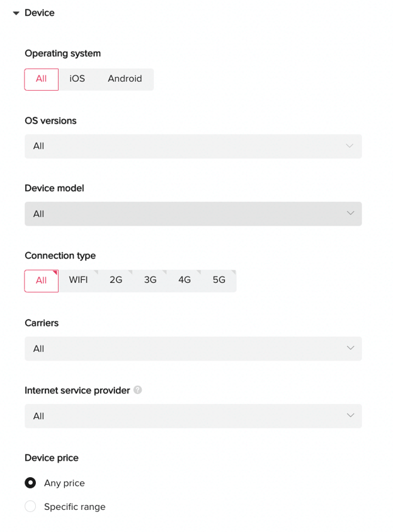Select the Any price radio button

(x=30, y=482)
